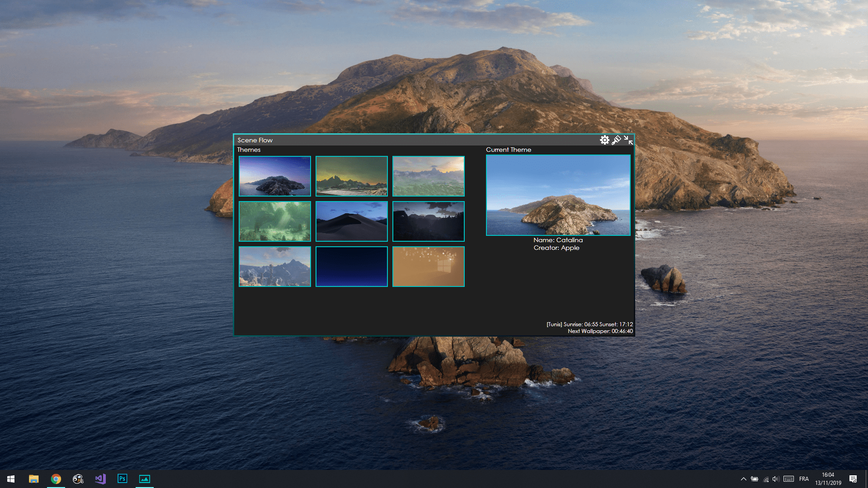This screenshot has width=868, height=488.
Task: Choose the Windows logo sandy theme
Action: (x=428, y=267)
